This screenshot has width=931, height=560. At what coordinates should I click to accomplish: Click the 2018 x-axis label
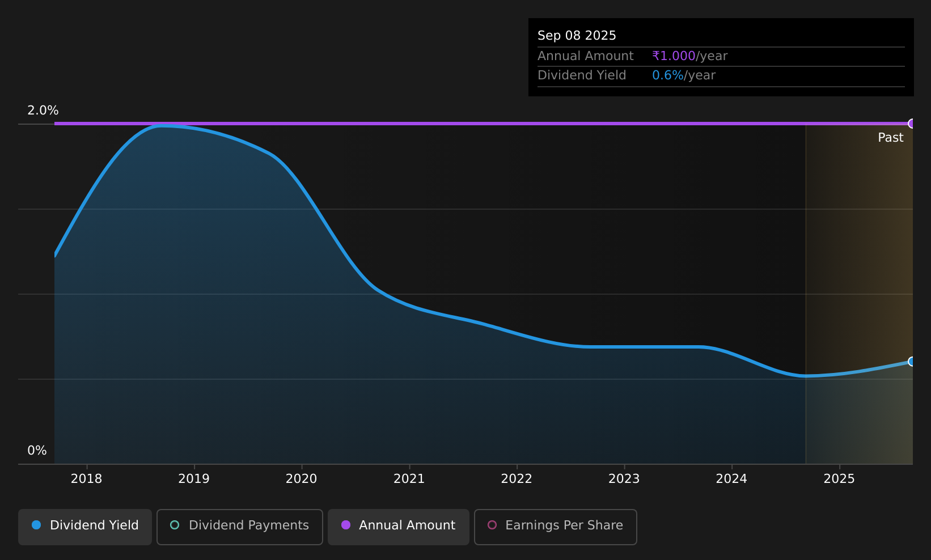(x=86, y=479)
